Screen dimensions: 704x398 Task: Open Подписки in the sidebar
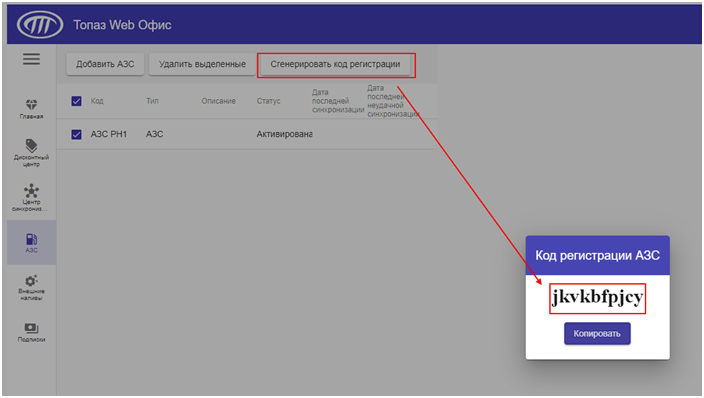31,332
